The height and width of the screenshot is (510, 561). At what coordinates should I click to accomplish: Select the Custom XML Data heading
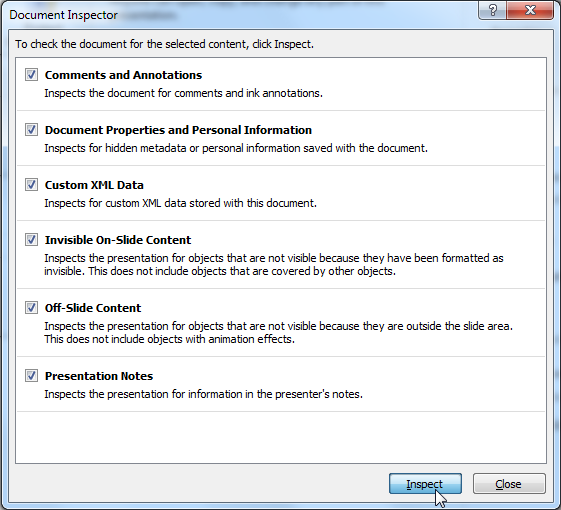coord(94,185)
